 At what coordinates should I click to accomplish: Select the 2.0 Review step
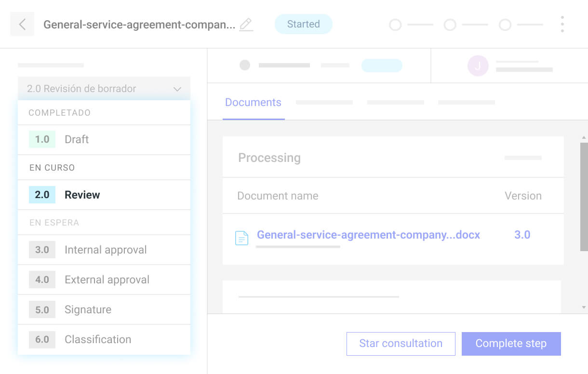[82, 195]
